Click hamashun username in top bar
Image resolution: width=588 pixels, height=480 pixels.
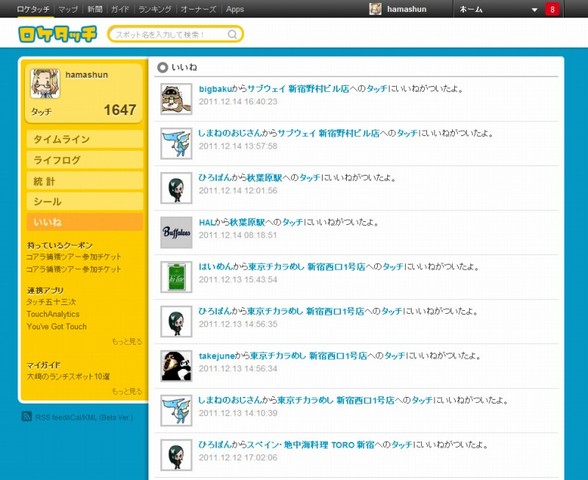406,9
